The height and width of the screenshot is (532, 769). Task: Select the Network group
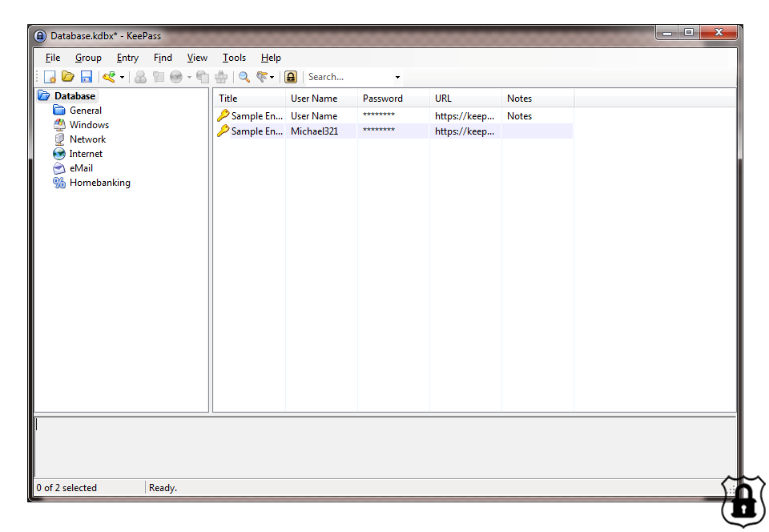pyautogui.click(x=88, y=139)
